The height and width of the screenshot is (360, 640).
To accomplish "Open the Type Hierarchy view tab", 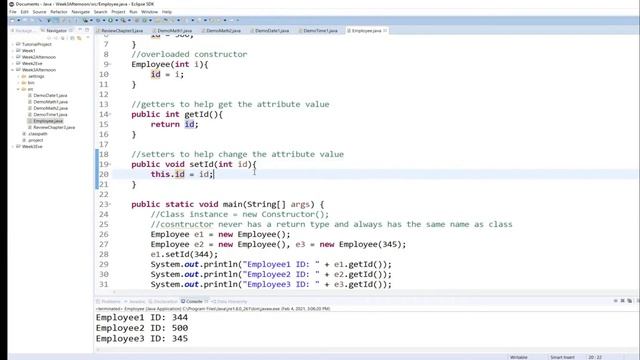I will 229,302.
